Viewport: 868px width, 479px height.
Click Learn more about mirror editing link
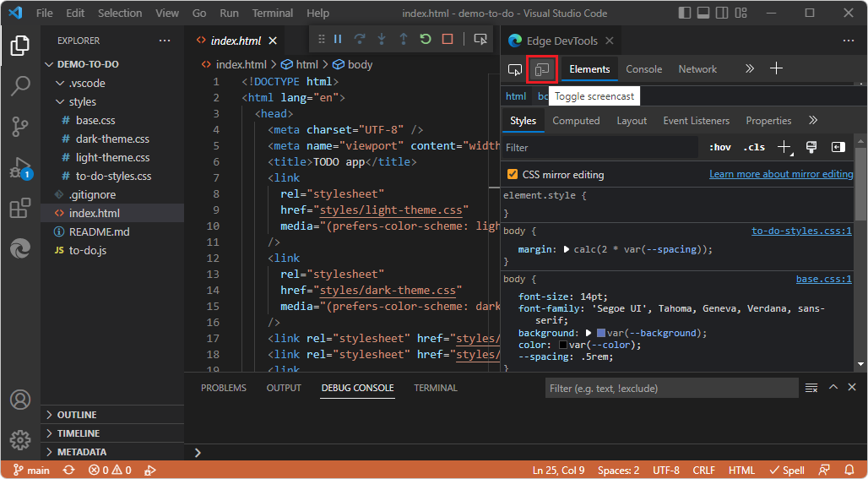pos(781,174)
